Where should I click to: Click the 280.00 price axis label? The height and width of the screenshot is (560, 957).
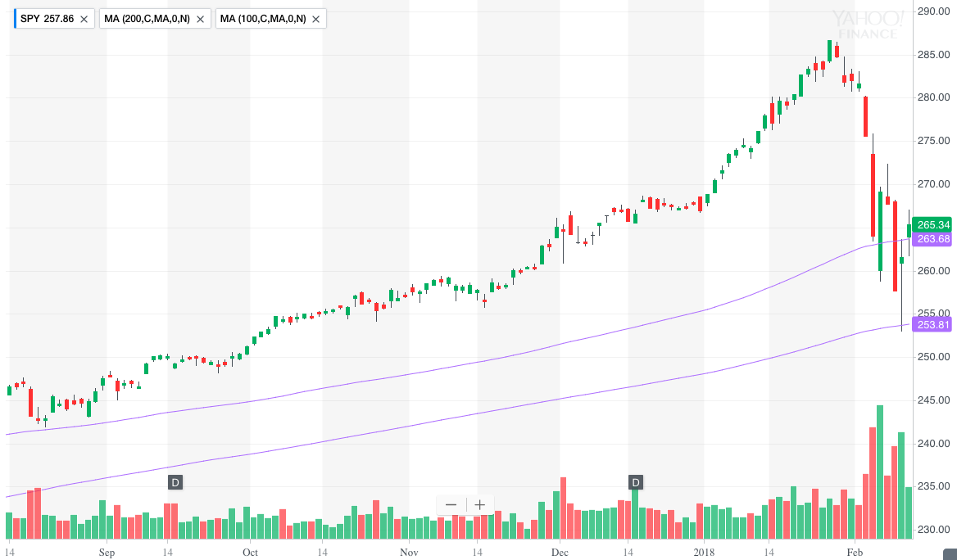tap(934, 97)
